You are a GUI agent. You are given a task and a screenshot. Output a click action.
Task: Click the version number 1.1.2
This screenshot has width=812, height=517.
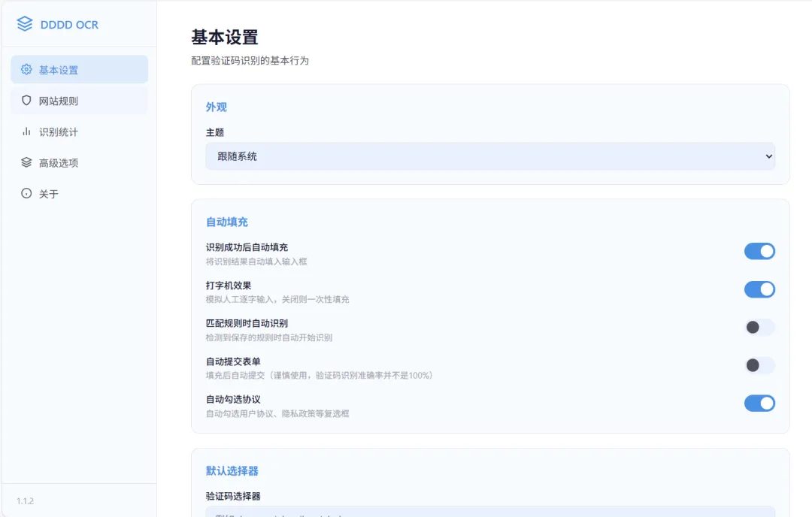pyautogui.click(x=25, y=501)
